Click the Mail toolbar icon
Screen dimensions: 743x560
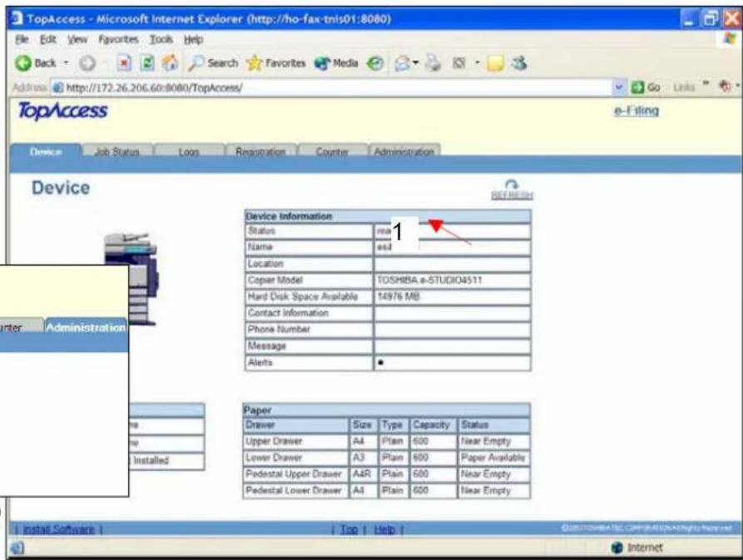point(402,63)
